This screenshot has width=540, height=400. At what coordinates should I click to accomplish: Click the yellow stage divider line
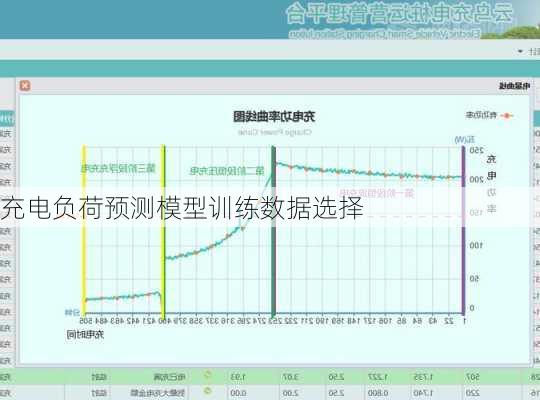coord(84,231)
